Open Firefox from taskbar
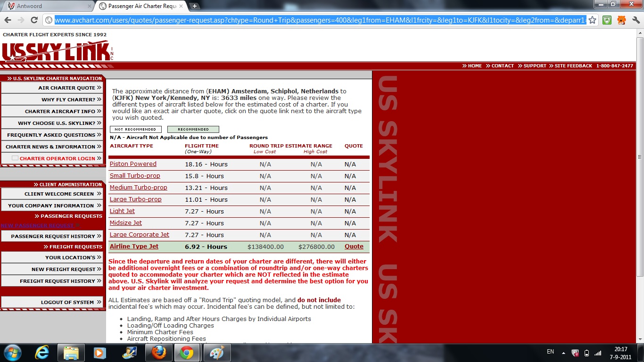Screen dimensions: 644x362 point(158,353)
